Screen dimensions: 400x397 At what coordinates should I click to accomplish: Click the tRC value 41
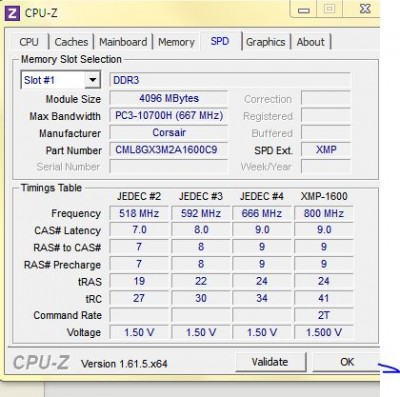(x=324, y=298)
